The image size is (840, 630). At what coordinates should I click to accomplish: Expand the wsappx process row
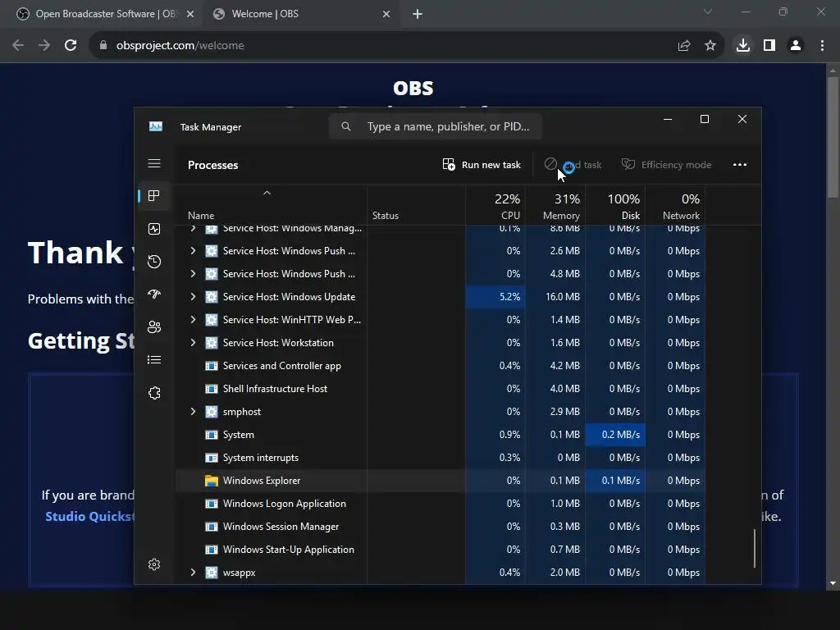[194, 572]
